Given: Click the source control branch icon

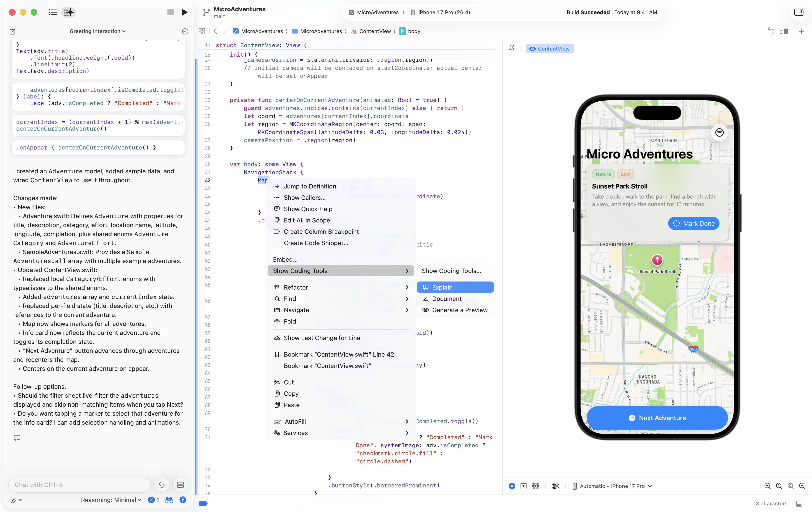Looking at the screenshot, I should click(x=206, y=13).
